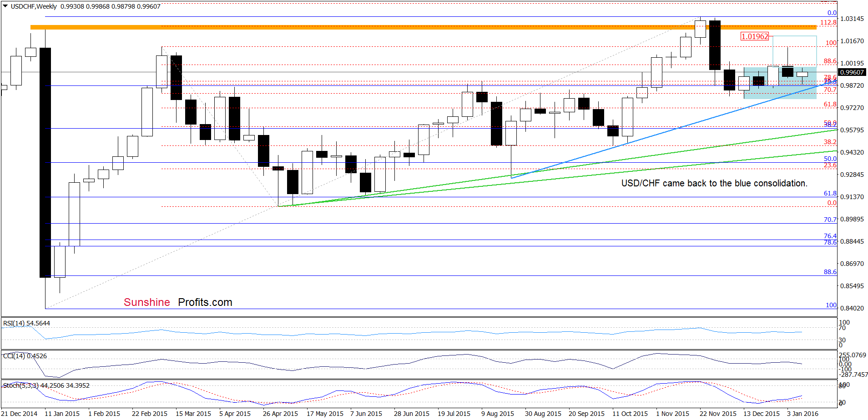
Task: Click the 1 Feb 2015 date label
Action: (x=104, y=414)
